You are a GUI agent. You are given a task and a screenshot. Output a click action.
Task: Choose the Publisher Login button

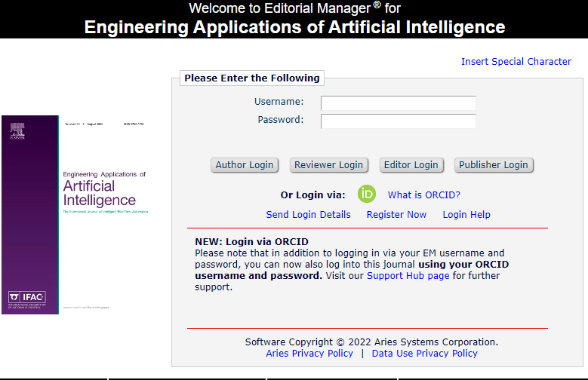coord(494,165)
